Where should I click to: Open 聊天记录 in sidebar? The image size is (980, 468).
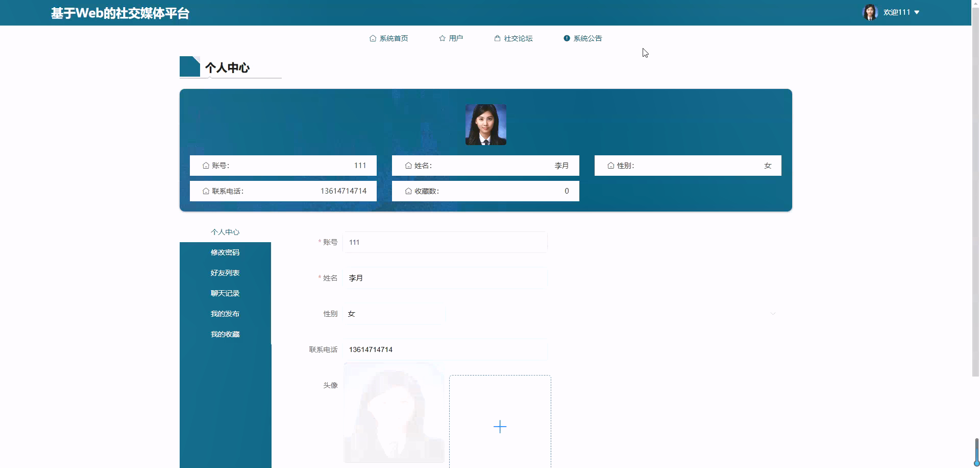[x=225, y=293]
